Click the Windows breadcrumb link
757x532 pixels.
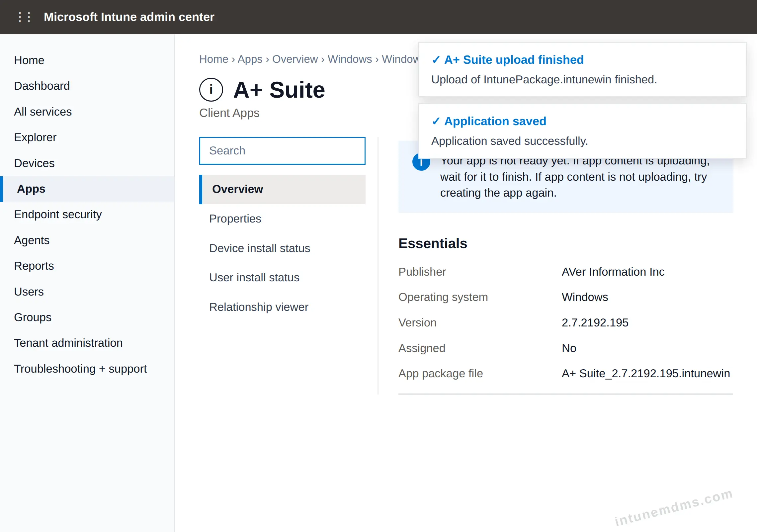pyautogui.click(x=350, y=59)
